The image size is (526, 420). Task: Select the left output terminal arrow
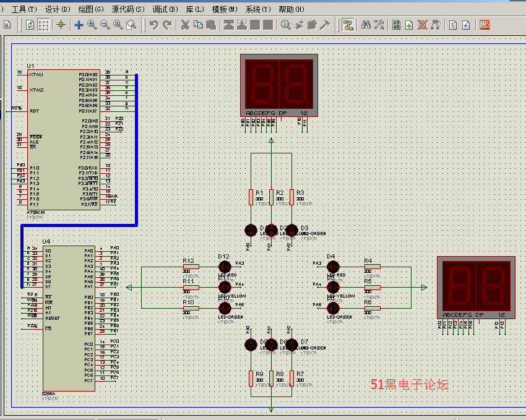129,287
